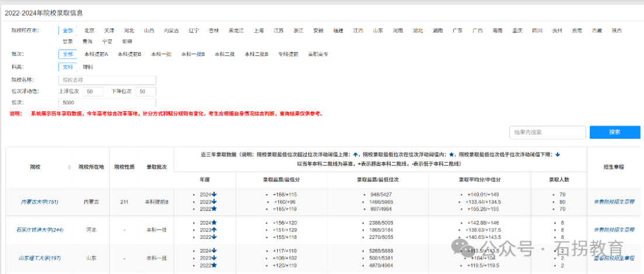
Task: Click down arrow beside 2023 for 内蒙古大学
Action: point(214,202)
